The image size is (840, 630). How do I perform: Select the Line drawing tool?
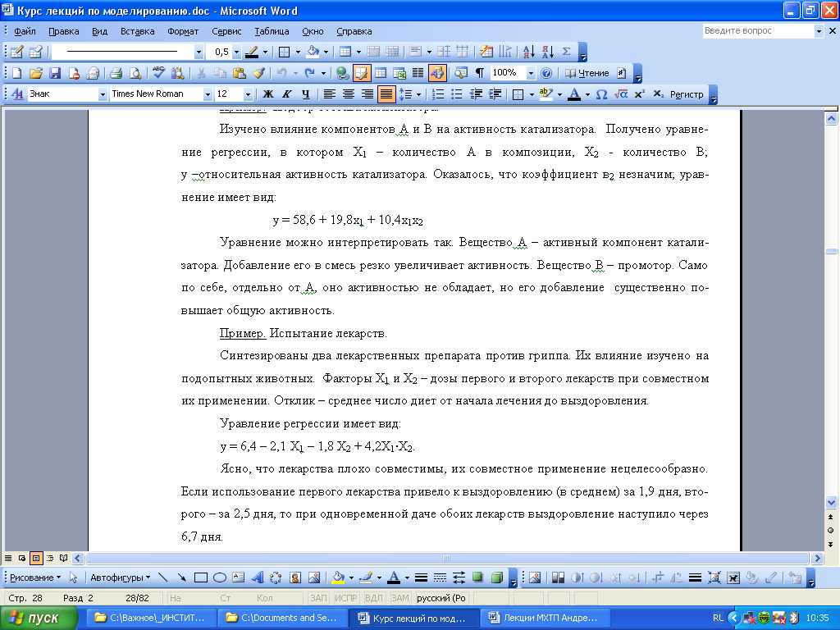coord(163,577)
